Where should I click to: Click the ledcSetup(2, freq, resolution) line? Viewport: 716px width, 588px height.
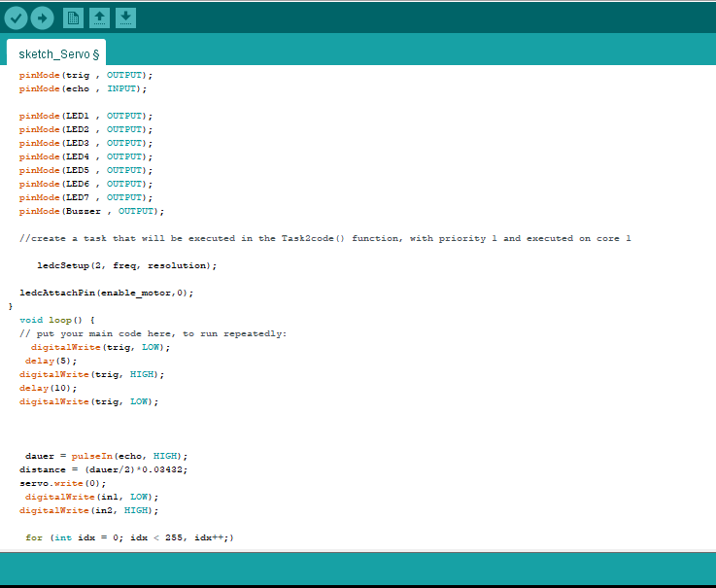127,265
